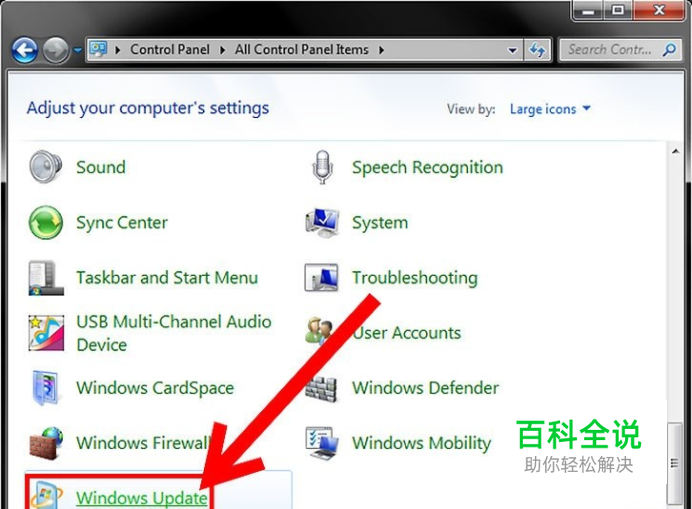
Task: Go back with the blue Back arrow
Action: click(x=25, y=50)
